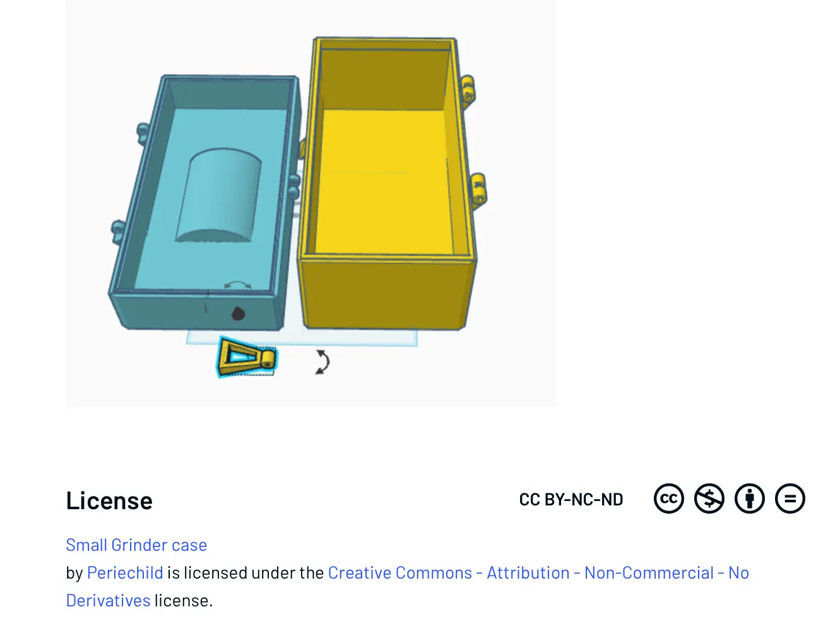The image size is (840, 643).
Task: Open the Small Grinder case link
Action: coord(136,545)
